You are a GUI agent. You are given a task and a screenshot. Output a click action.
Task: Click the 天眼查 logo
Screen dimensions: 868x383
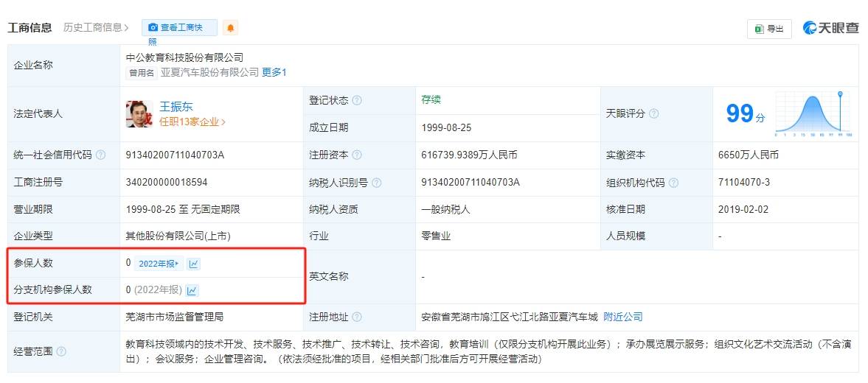coord(831,28)
